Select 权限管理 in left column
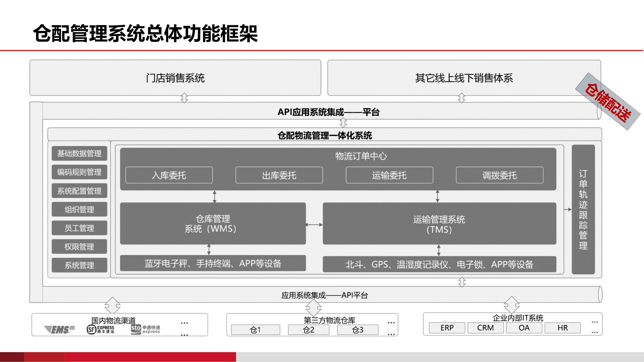This screenshot has height=362, width=644. (79, 247)
